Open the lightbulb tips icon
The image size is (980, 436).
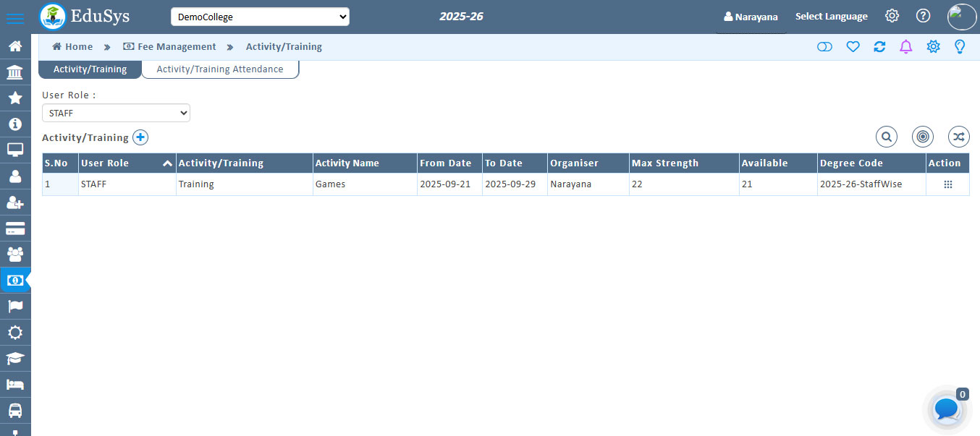960,47
